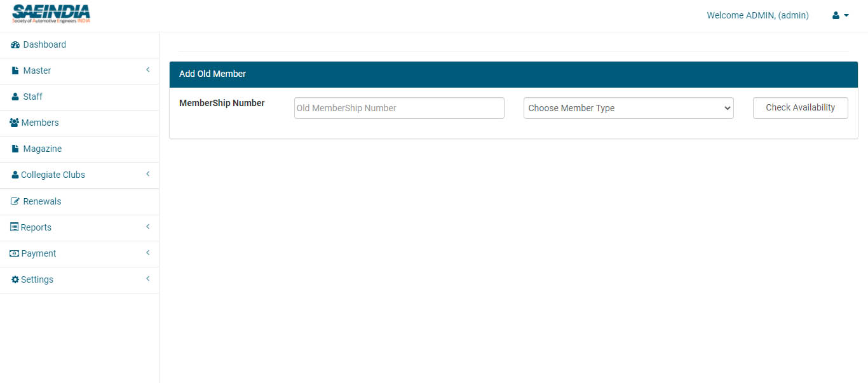Expand the Settings submenu chevron
The image size is (868, 383).
tap(147, 279)
